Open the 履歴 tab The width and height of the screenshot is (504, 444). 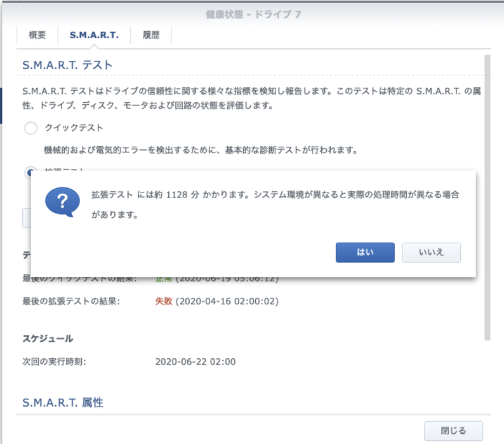pos(150,36)
